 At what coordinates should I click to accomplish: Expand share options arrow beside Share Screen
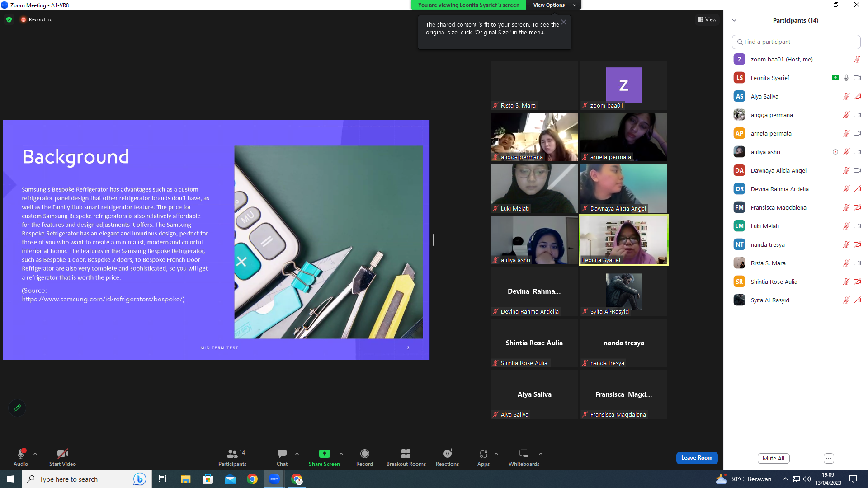[x=341, y=454]
